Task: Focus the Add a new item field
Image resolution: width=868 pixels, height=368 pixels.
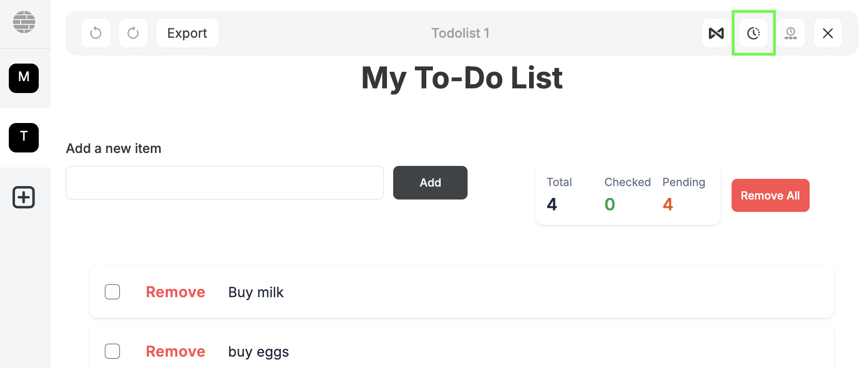Action: [225, 182]
